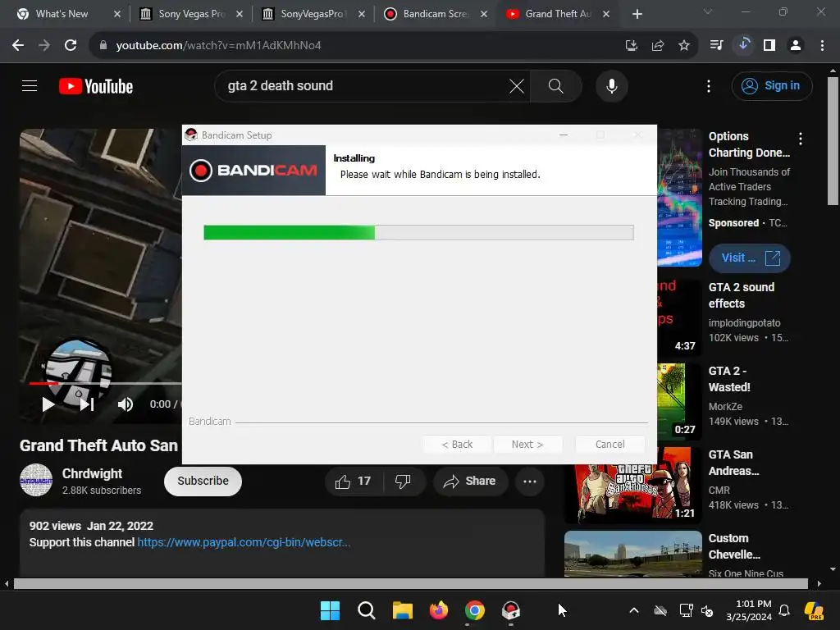The height and width of the screenshot is (630, 840).
Task: Open File Explorer from taskbar
Action: tap(402, 610)
